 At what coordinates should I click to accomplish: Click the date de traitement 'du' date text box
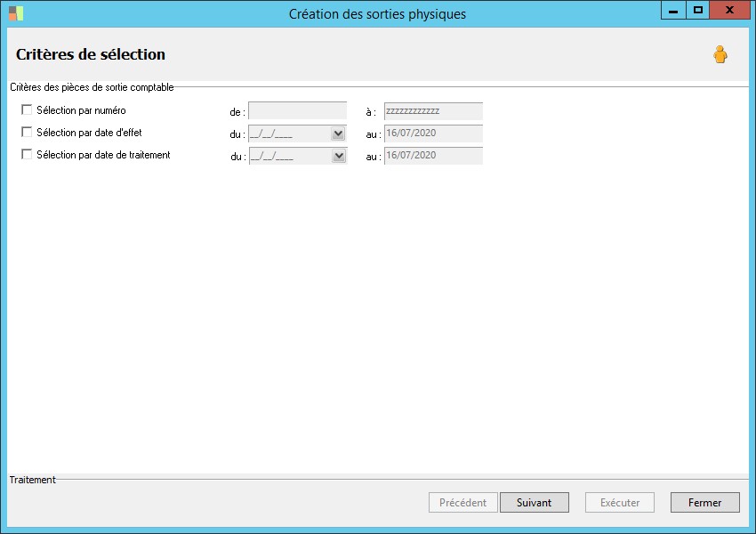(x=289, y=156)
